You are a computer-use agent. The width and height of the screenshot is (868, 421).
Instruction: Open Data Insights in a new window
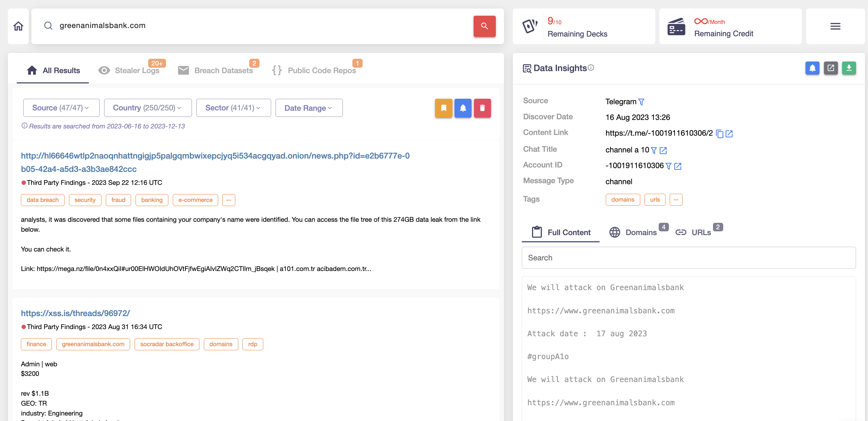point(830,68)
